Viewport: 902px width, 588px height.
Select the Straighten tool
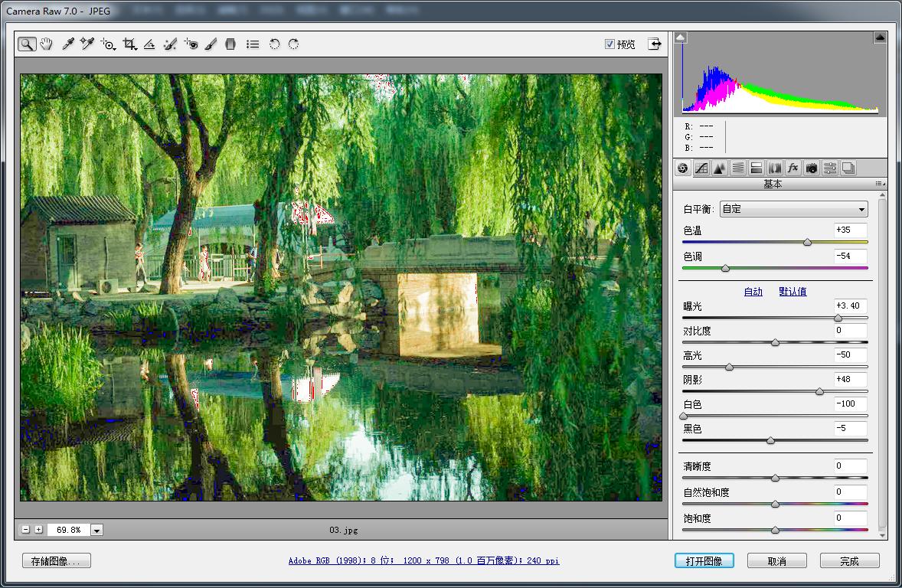[x=149, y=44]
